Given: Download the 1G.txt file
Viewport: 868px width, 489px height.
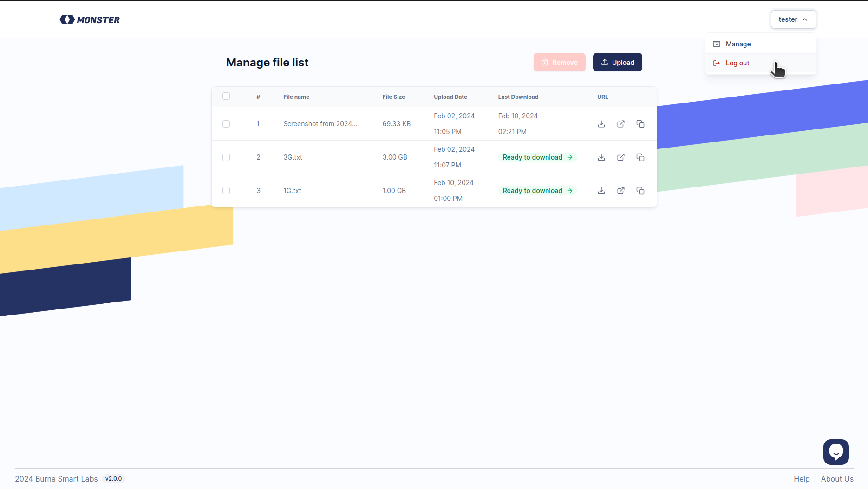Looking at the screenshot, I should pyautogui.click(x=601, y=191).
